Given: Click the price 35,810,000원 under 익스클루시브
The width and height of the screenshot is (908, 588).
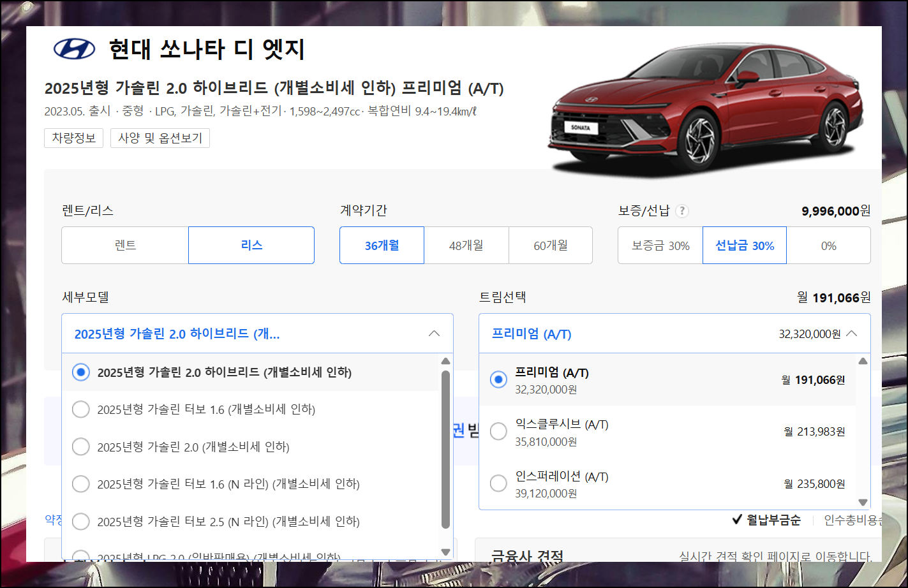Looking at the screenshot, I should (546, 441).
